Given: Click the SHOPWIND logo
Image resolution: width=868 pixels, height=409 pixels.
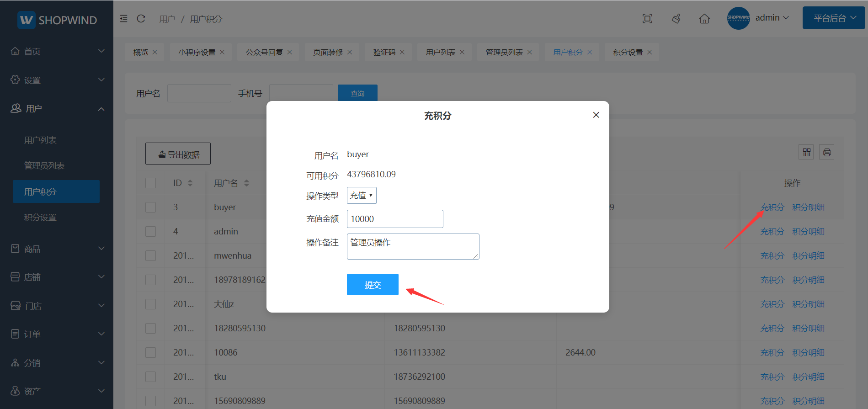Looking at the screenshot, I should [57, 20].
